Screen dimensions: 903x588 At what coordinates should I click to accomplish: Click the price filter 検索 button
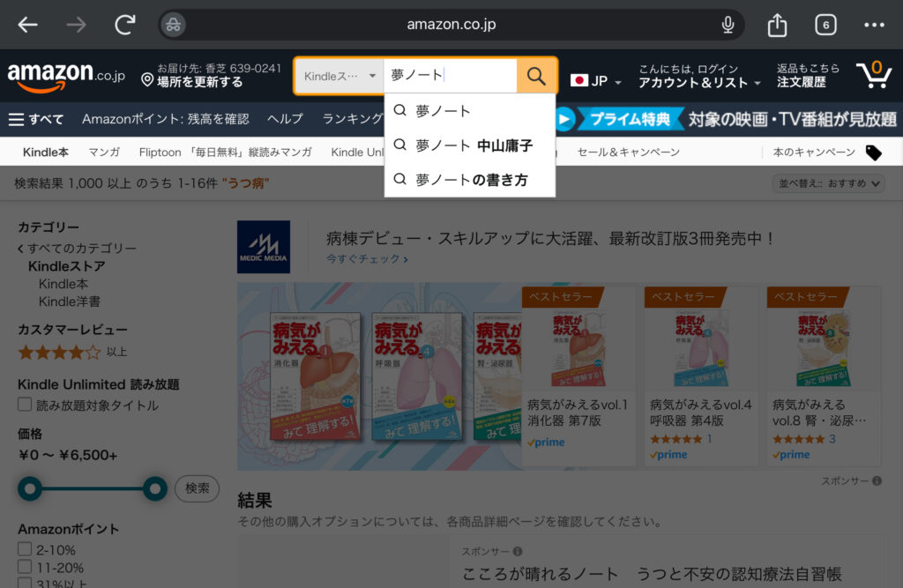(x=197, y=488)
